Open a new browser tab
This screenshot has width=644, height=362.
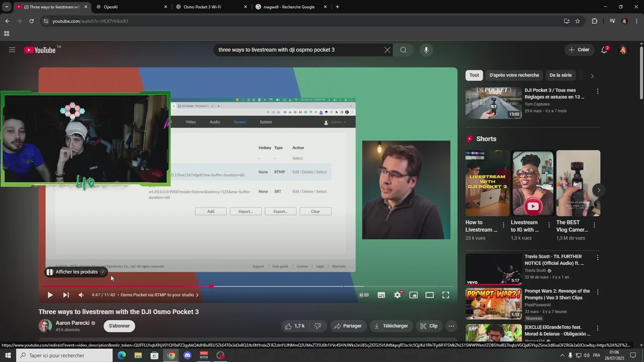[337, 7]
